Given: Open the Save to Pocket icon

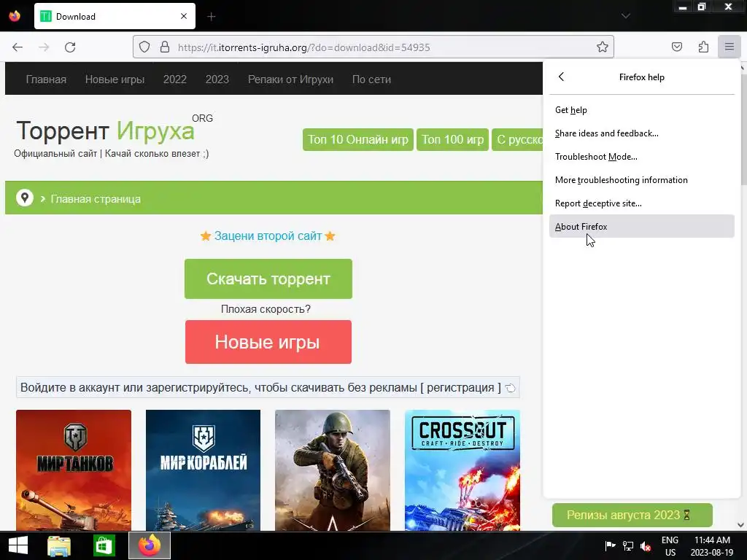Looking at the screenshot, I should 677,47.
